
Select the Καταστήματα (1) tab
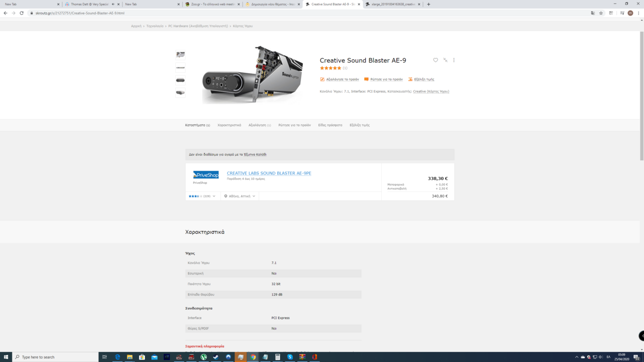tap(198, 125)
